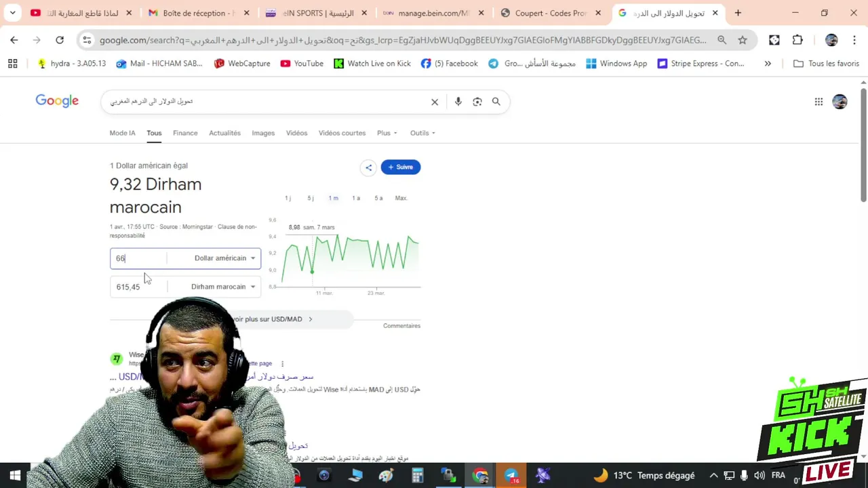This screenshot has height=488, width=868.
Task: Open the Watch Live on Kick bookmark
Action: [x=372, y=64]
